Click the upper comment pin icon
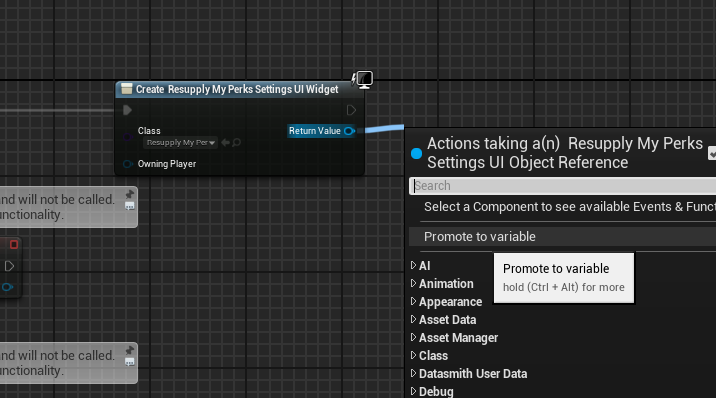Screen dimensions: 716x398 pos(130,194)
